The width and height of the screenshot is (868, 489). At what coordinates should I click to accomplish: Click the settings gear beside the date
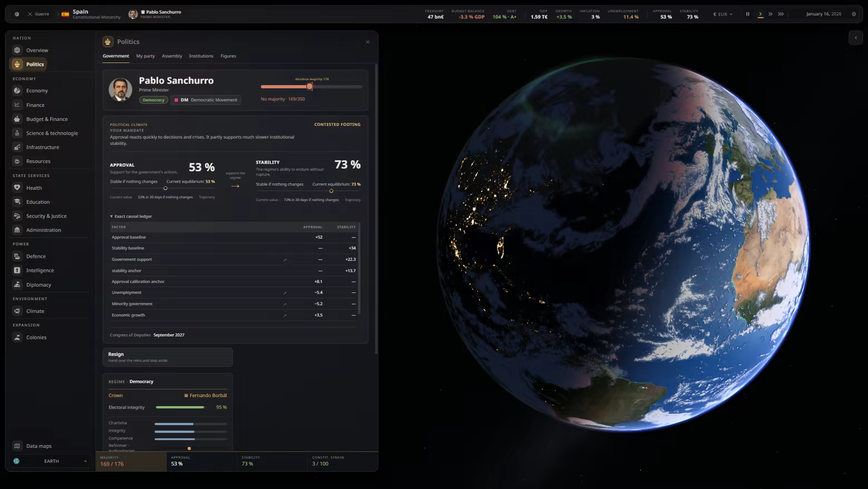[x=854, y=14]
